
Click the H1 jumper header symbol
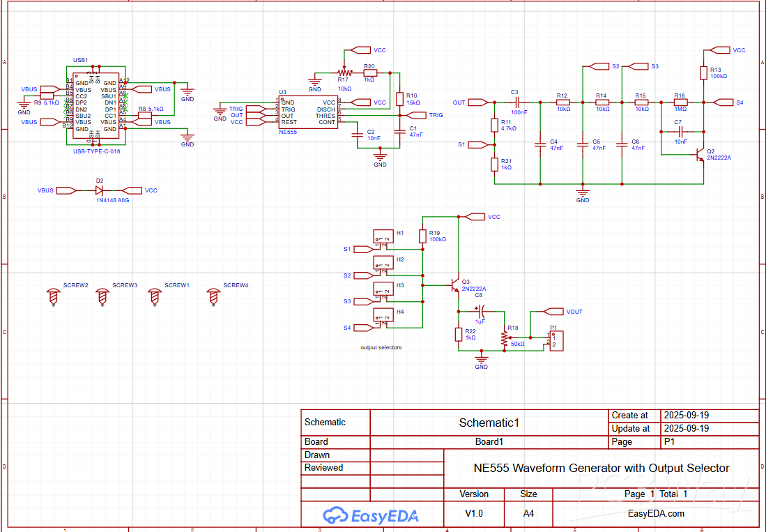(x=382, y=238)
